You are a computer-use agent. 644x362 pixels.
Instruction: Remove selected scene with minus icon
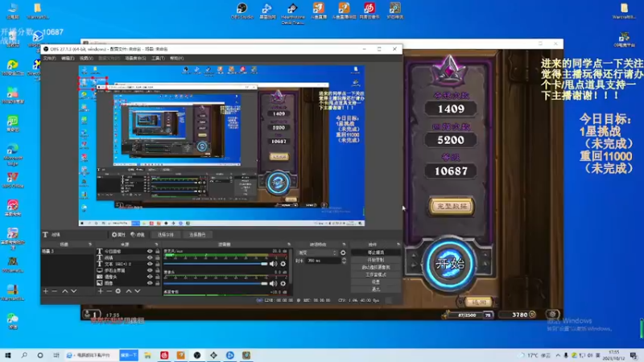tap(54, 291)
